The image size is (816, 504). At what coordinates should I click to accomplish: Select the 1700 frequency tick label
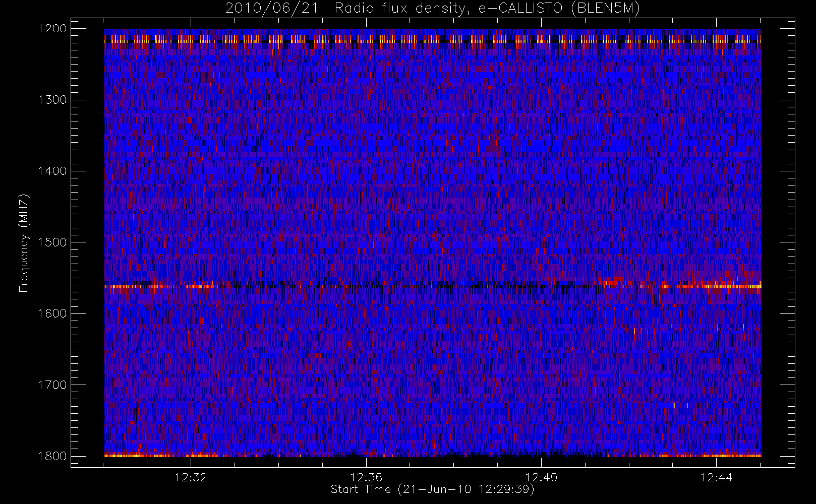coord(52,385)
